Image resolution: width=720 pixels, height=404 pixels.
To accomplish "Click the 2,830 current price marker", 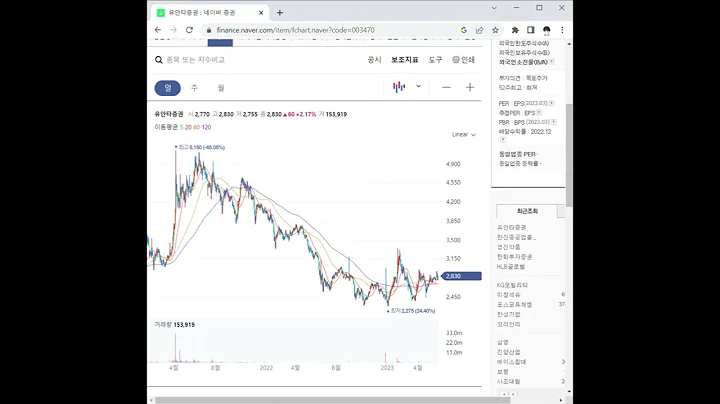I will [461, 276].
